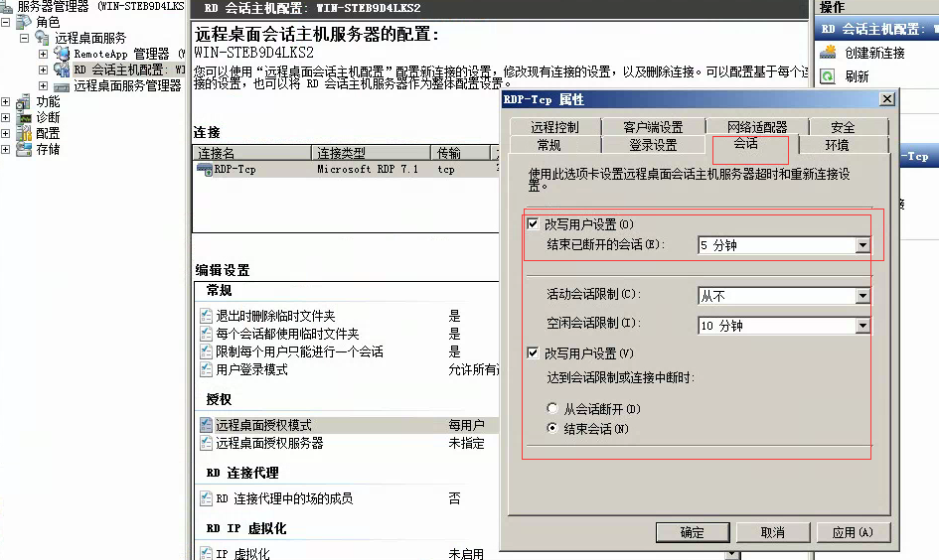Collapse the 角色 tree node
The image size is (939, 560).
tap(5, 22)
